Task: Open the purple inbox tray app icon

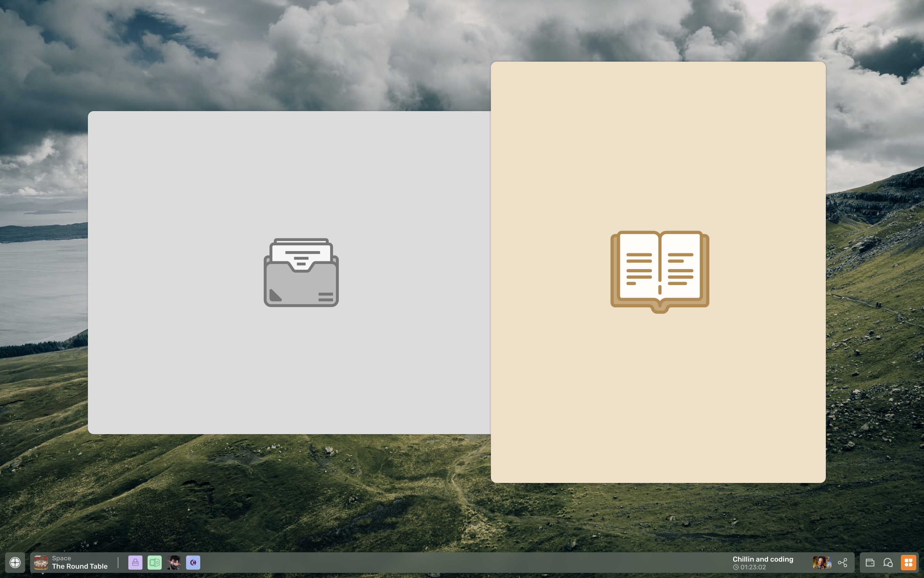Action: click(x=135, y=562)
